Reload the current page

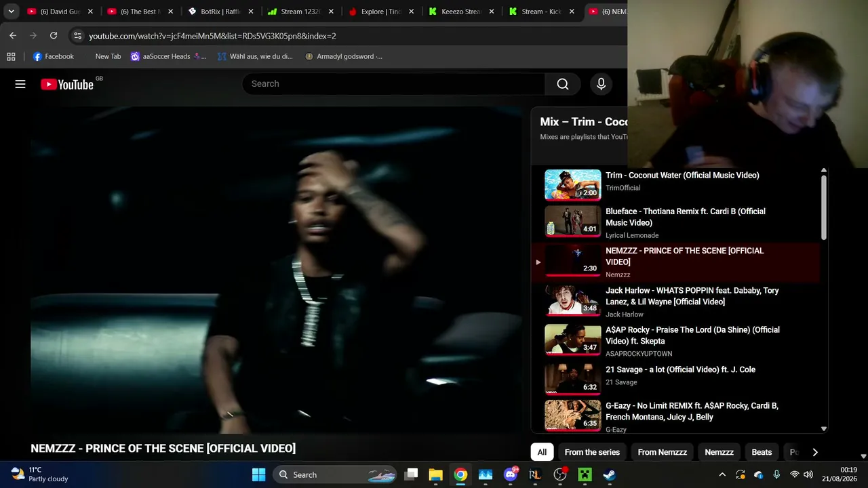(x=54, y=36)
